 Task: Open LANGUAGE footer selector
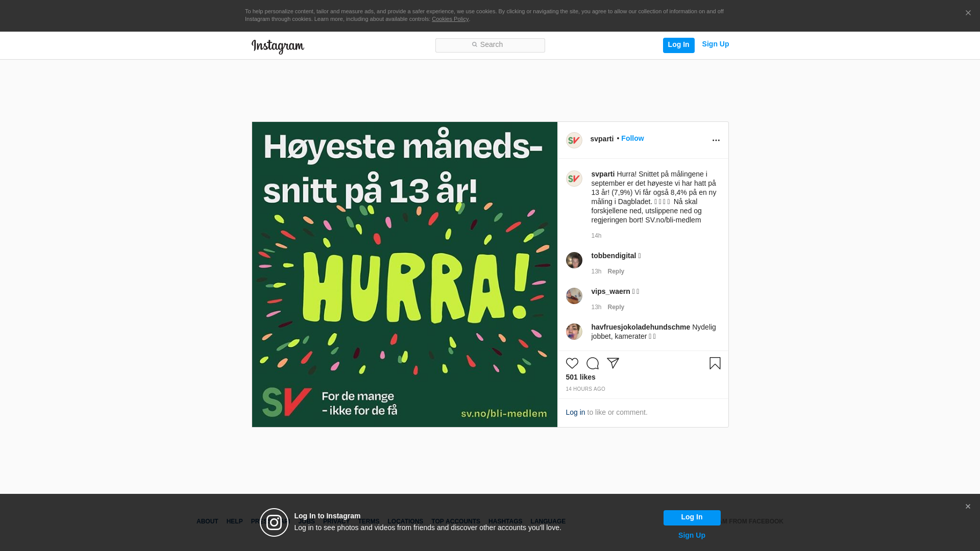pos(548,521)
